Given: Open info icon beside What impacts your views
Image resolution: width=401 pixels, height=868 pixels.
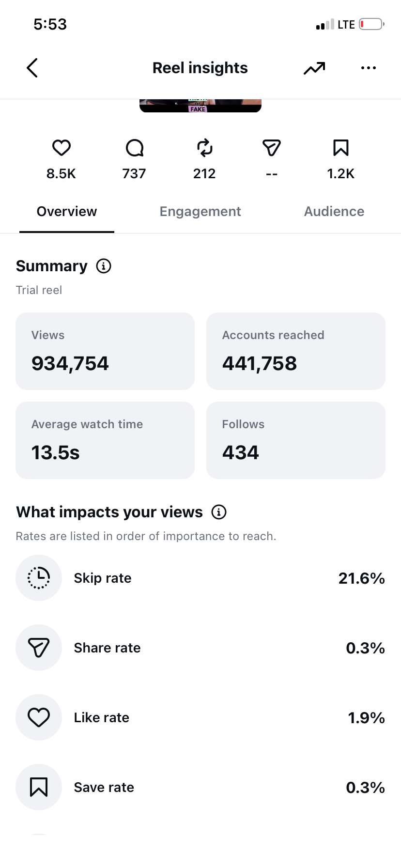Looking at the screenshot, I should click(219, 512).
